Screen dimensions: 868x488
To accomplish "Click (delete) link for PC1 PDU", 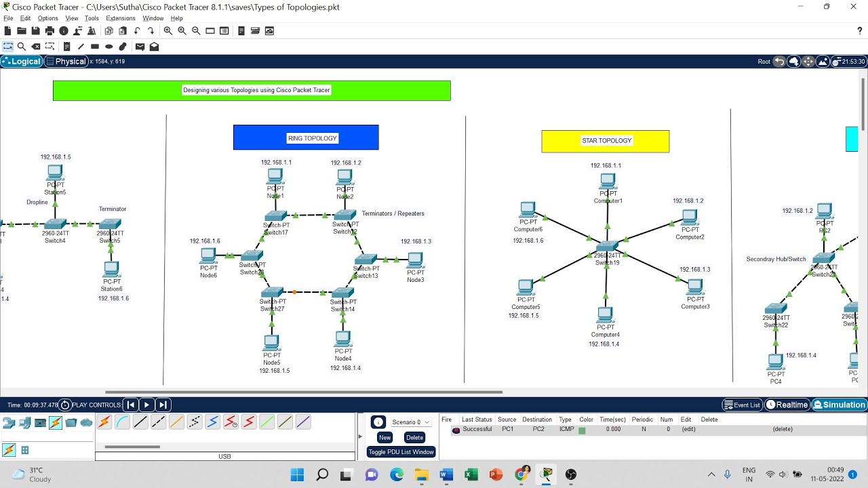I will [782, 429].
